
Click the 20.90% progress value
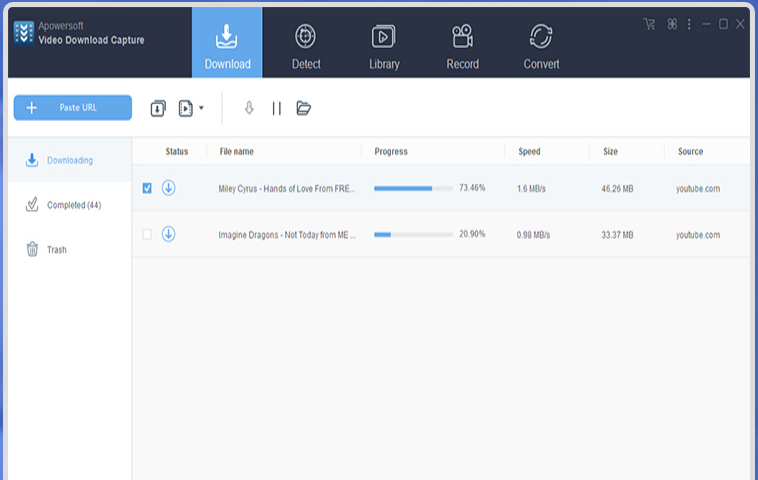(472, 234)
